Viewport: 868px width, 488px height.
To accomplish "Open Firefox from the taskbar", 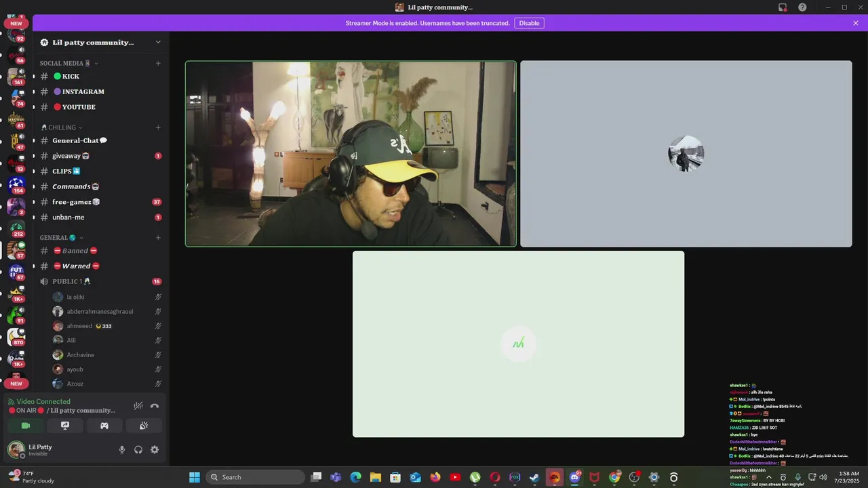I will (x=435, y=477).
